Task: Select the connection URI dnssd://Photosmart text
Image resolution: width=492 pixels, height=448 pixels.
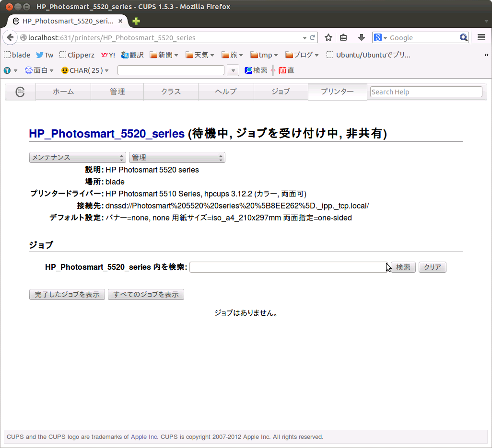Action: 237,206
